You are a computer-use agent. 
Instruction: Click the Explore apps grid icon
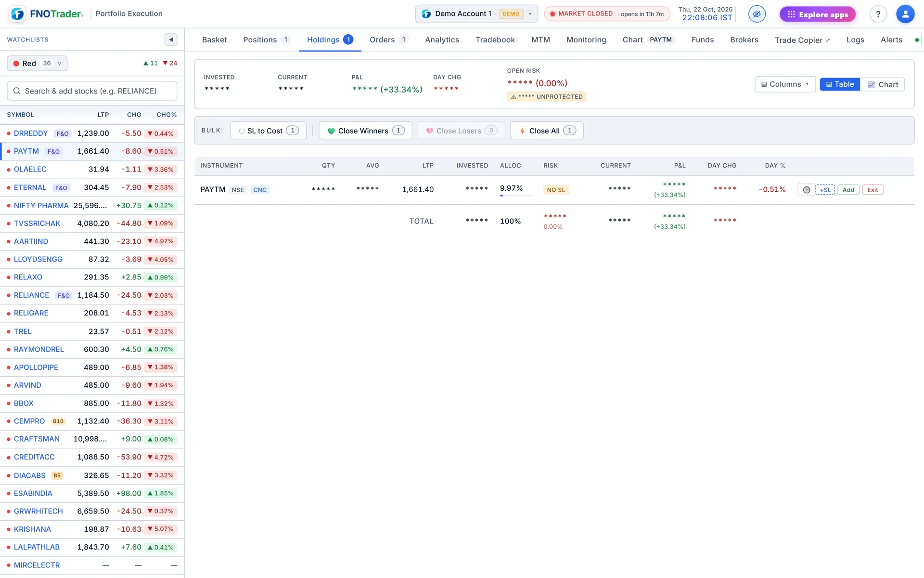coord(791,14)
